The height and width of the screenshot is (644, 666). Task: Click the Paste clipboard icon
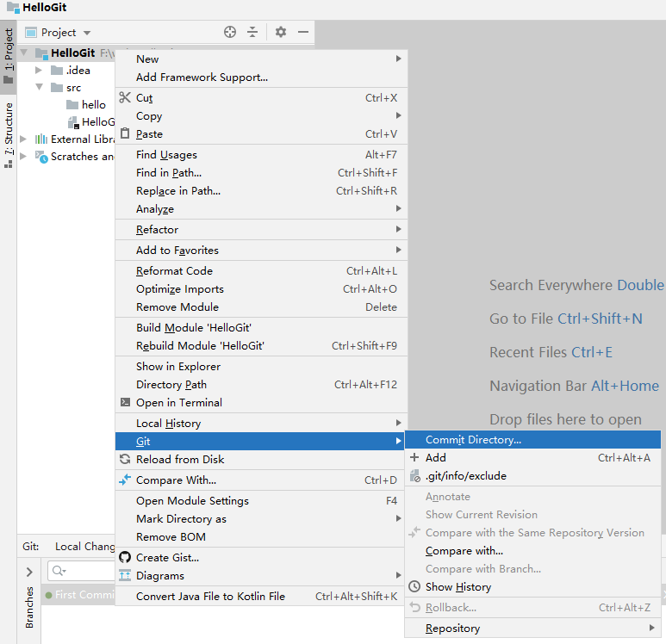pyautogui.click(x=125, y=133)
